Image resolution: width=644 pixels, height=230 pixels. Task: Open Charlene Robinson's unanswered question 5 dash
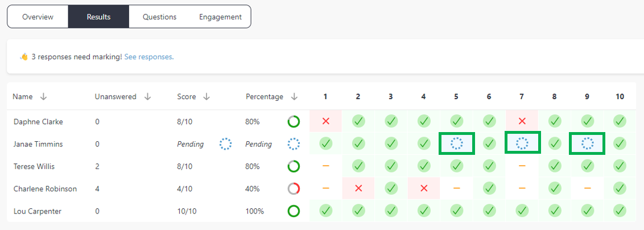tap(457, 188)
